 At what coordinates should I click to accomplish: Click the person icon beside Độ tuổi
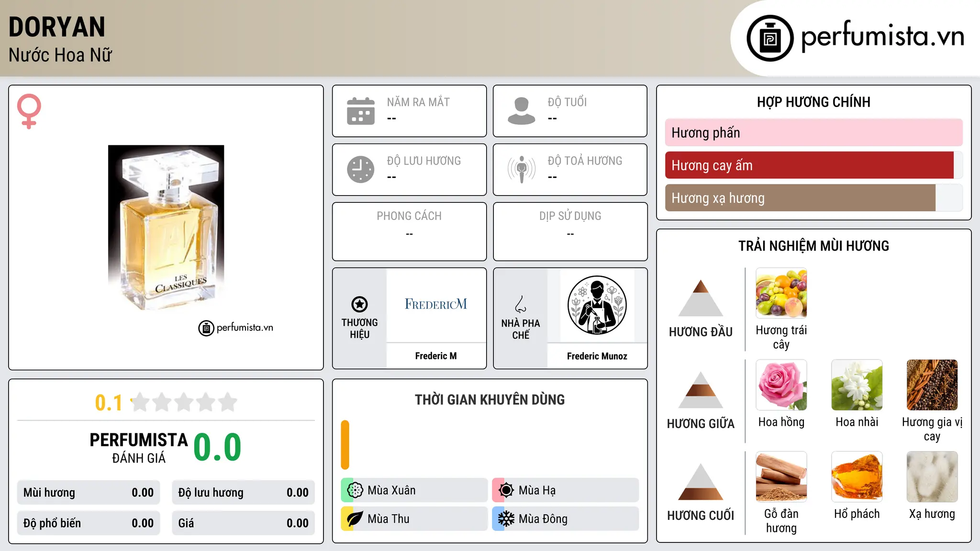pos(522,111)
